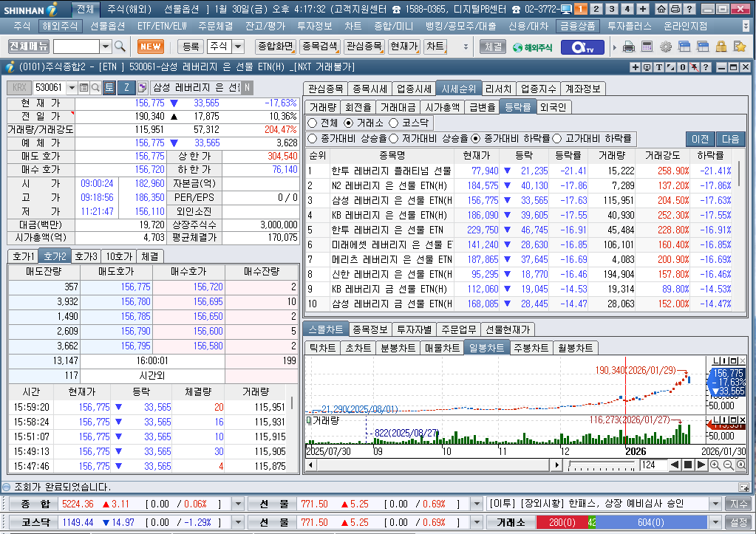Click the 전체메뉴 search input field
Image resolution: width=756 pixels, height=534 pixels.
(x=76, y=47)
